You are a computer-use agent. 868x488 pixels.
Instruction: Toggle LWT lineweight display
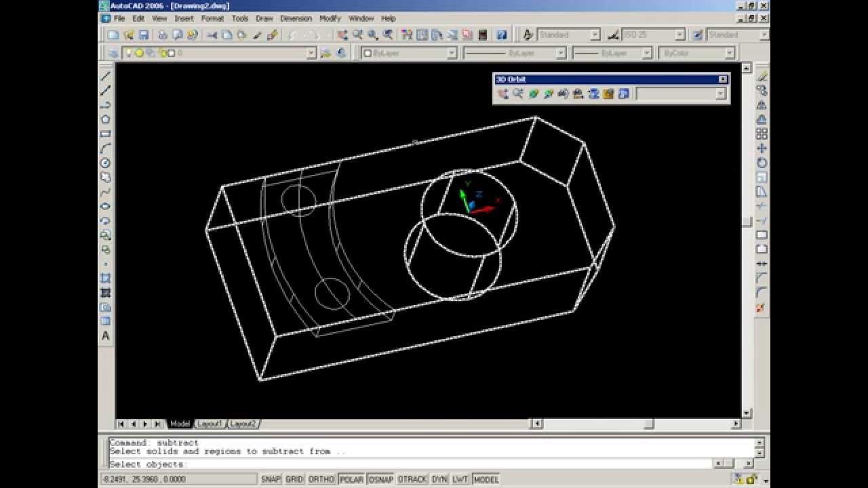tap(460, 479)
